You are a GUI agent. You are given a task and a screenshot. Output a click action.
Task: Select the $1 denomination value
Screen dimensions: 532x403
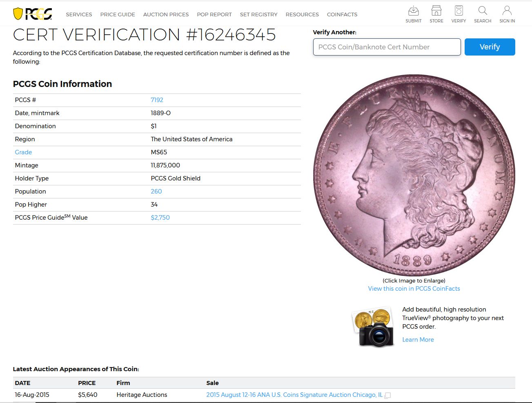154,126
